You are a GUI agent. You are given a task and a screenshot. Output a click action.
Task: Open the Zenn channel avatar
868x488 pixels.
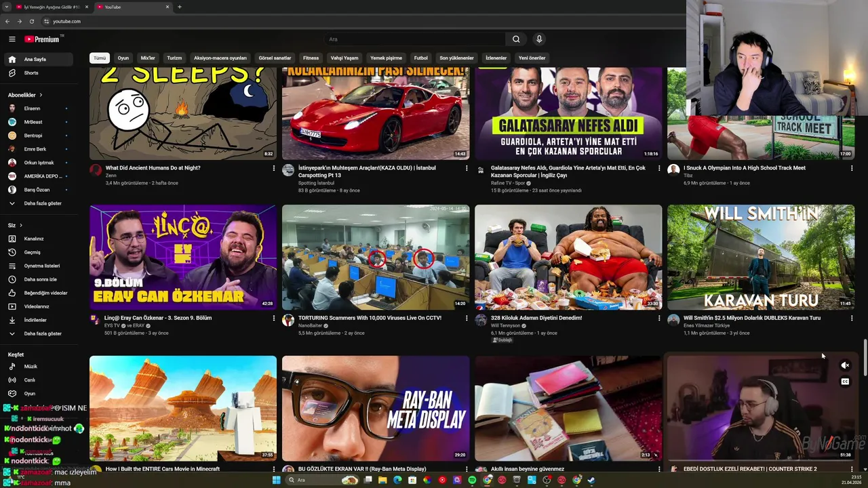(96, 170)
